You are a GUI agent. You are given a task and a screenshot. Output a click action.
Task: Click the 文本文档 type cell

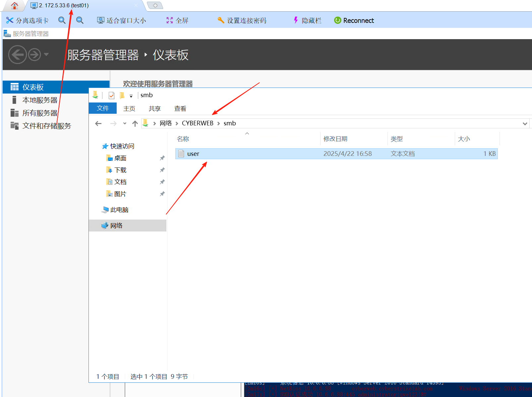(403, 154)
